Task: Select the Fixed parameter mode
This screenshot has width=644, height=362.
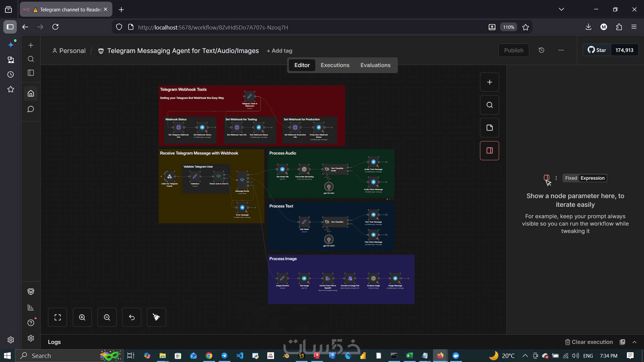Action: coord(571,178)
